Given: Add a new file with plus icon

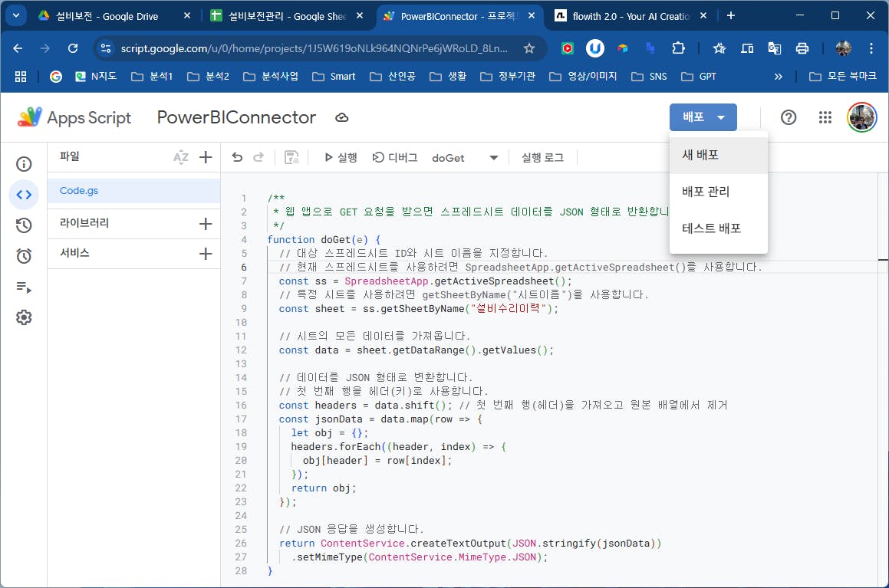Looking at the screenshot, I should click(x=206, y=157).
